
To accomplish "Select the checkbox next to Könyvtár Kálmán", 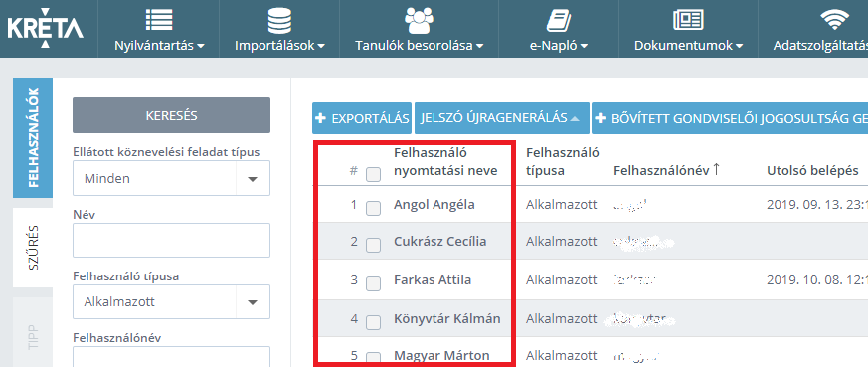I will [x=373, y=322].
